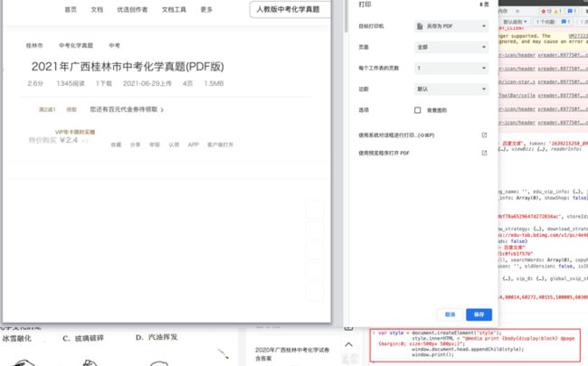588x366 pixels.
Task: Toggle the 背景图形 background graphics checkbox
Action: click(x=417, y=110)
